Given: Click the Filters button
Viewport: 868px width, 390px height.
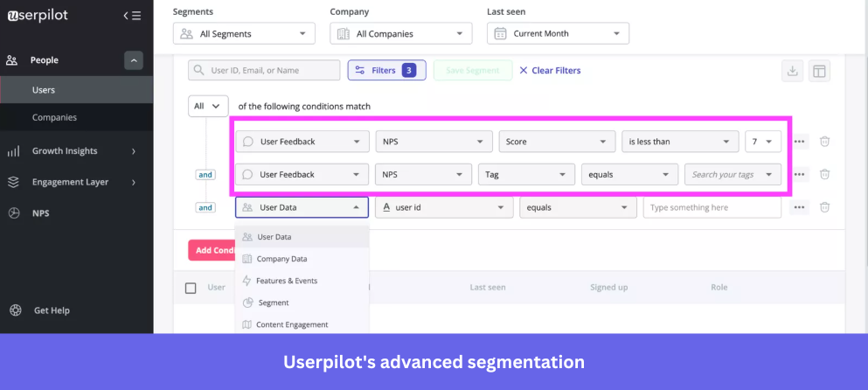Looking at the screenshot, I should click(387, 70).
